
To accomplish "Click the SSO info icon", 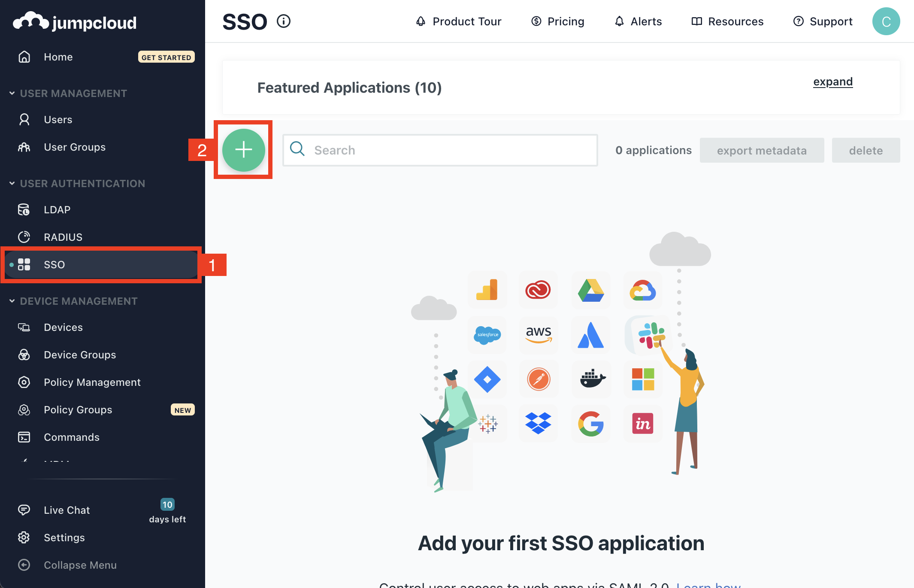I will [284, 21].
